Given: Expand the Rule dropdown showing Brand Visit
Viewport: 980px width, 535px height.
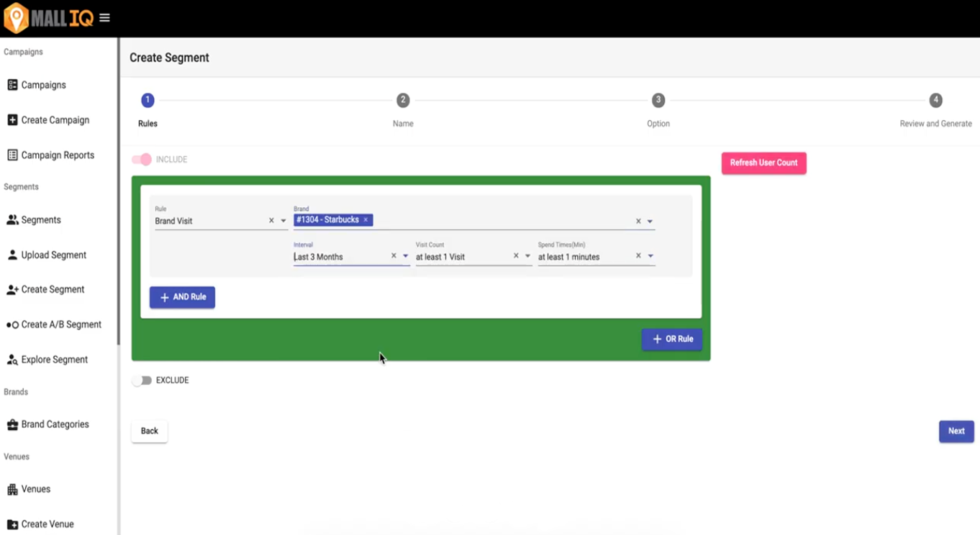Looking at the screenshot, I should point(283,221).
